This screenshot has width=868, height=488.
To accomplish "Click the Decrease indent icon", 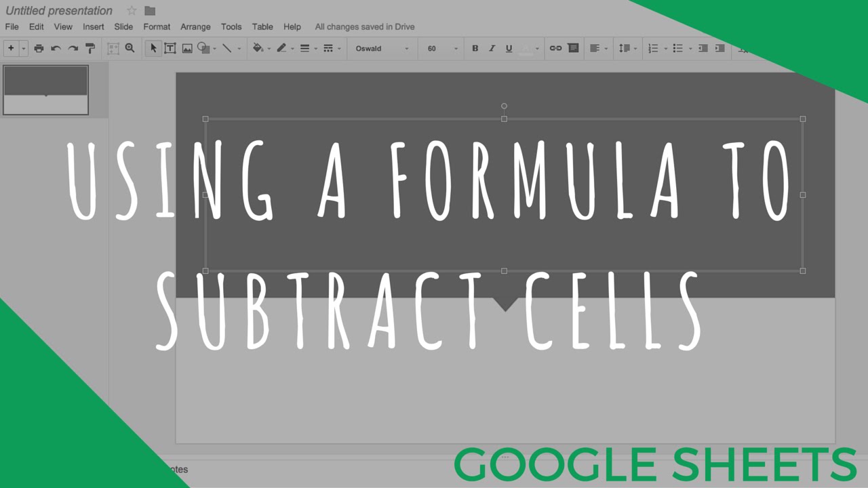I will pyautogui.click(x=703, y=48).
